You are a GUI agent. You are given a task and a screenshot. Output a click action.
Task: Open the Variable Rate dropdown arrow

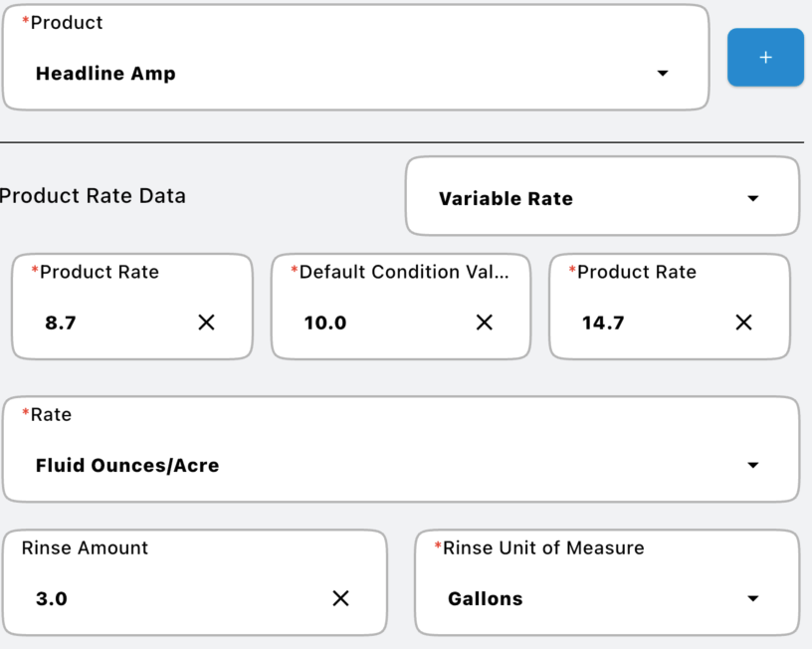[x=752, y=199]
